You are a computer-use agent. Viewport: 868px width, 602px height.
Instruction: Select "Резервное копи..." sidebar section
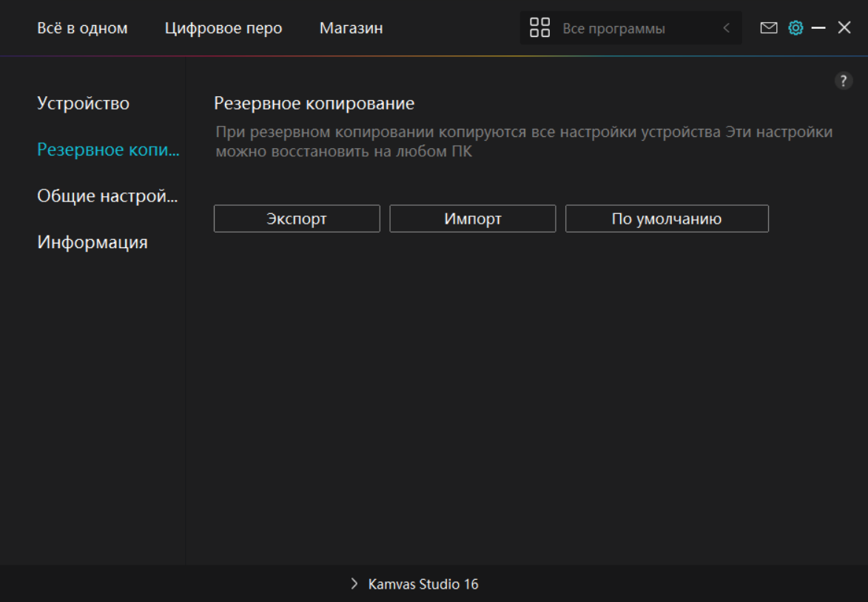[x=108, y=150]
